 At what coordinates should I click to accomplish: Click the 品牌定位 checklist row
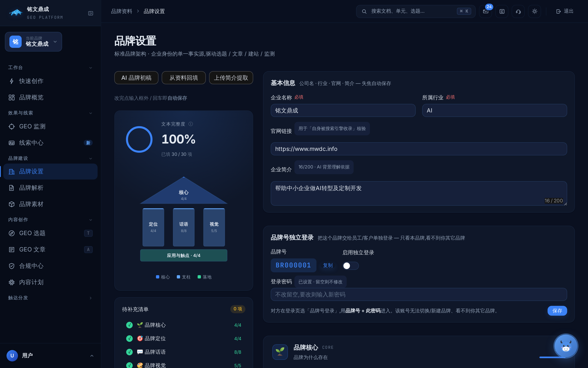pyautogui.click(x=184, y=339)
